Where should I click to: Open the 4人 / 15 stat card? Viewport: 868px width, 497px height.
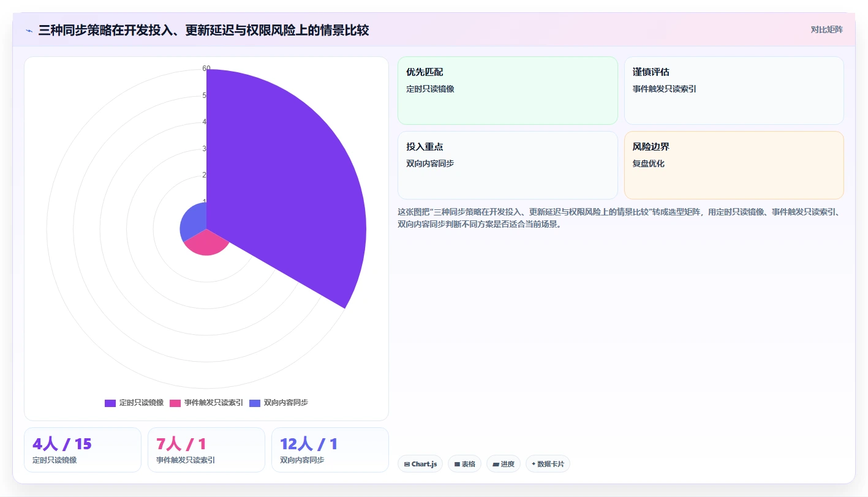(x=83, y=450)
